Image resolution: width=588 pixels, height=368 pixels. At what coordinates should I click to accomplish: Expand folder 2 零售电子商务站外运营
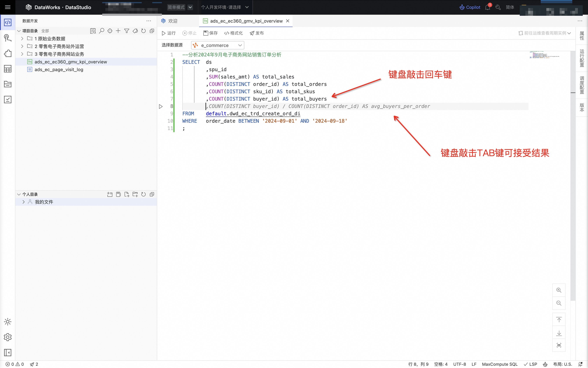[22, 46]
